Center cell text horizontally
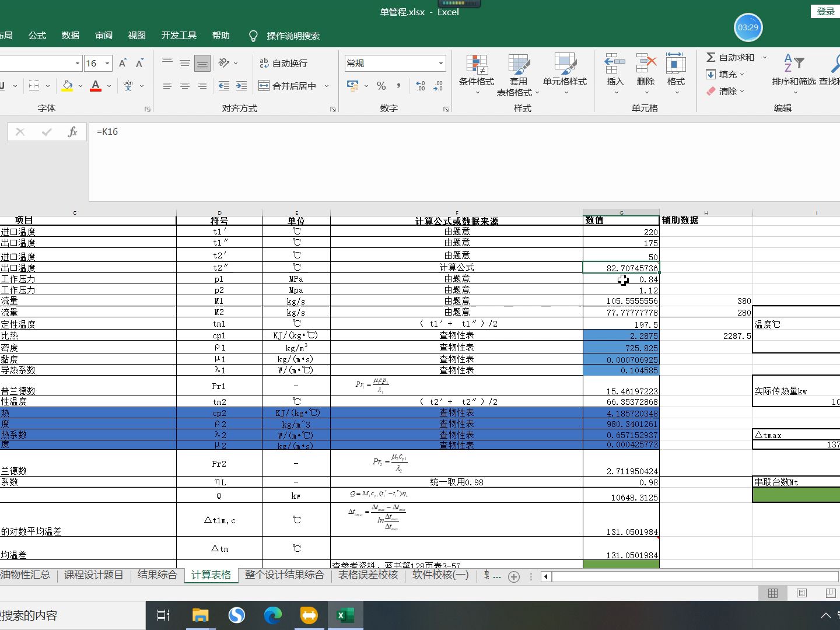Screen dimensions: 840x630 [x=185, y=86]
